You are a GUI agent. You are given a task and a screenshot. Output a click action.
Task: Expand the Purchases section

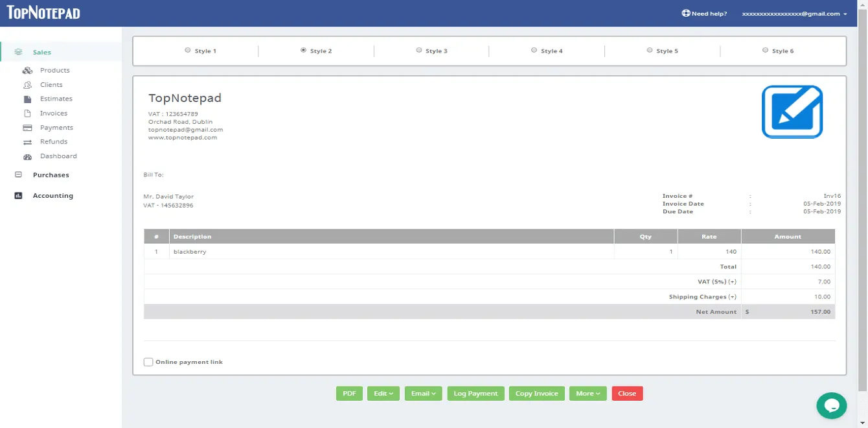[x=51, y=175]
